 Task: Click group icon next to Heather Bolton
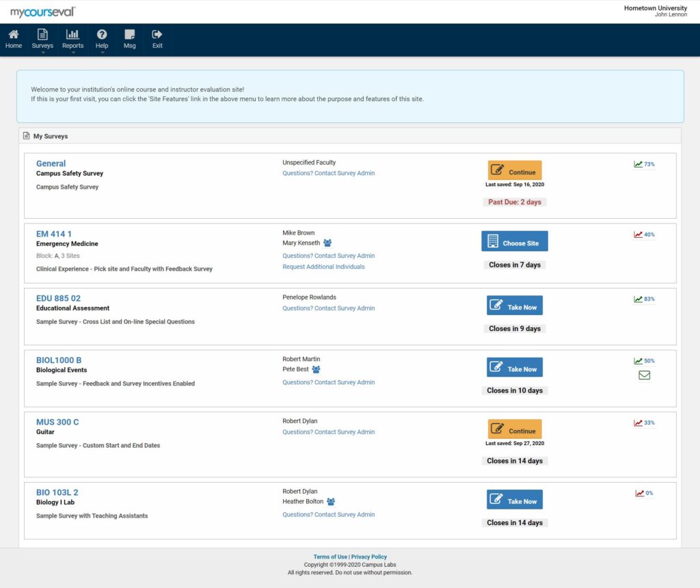click(x=331, y=501)
